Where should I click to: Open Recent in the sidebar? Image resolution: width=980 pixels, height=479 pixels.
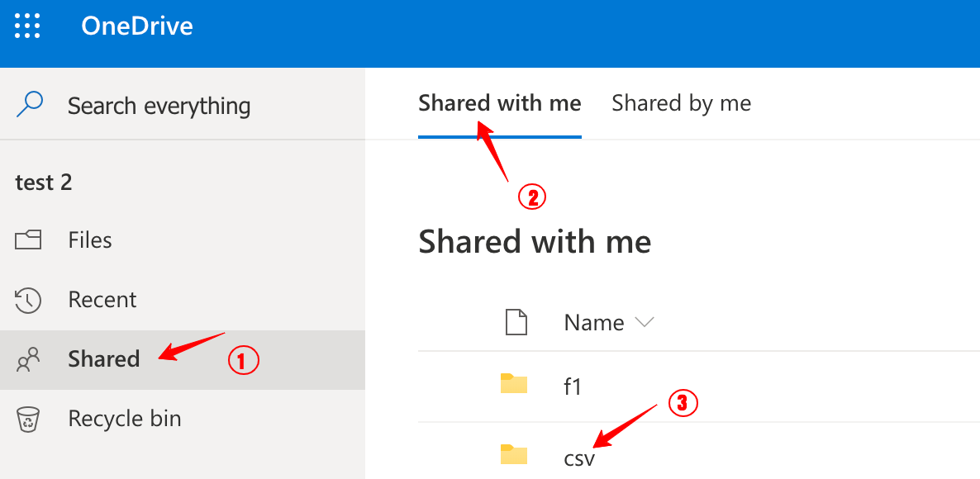click(x=102, y=300)
